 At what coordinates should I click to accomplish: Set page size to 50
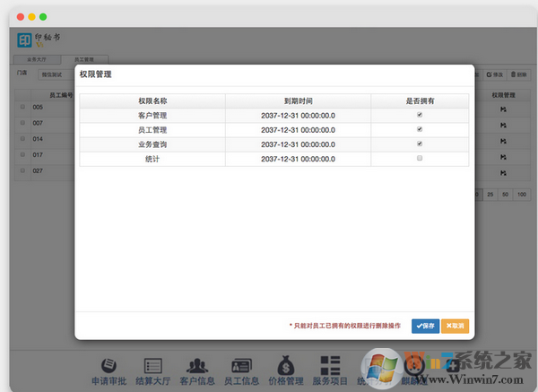coord(507,194)
